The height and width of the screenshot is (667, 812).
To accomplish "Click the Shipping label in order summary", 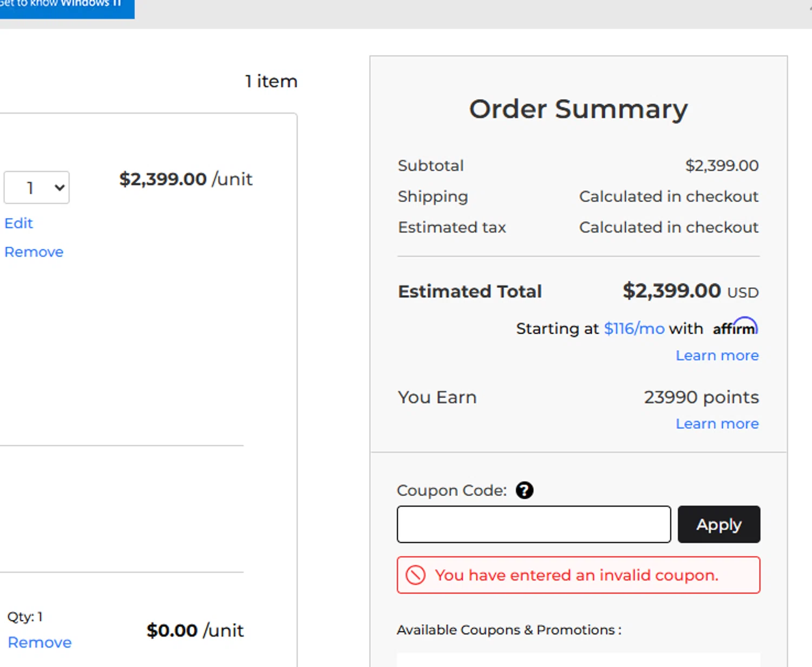I will click(x=433, y=196).
